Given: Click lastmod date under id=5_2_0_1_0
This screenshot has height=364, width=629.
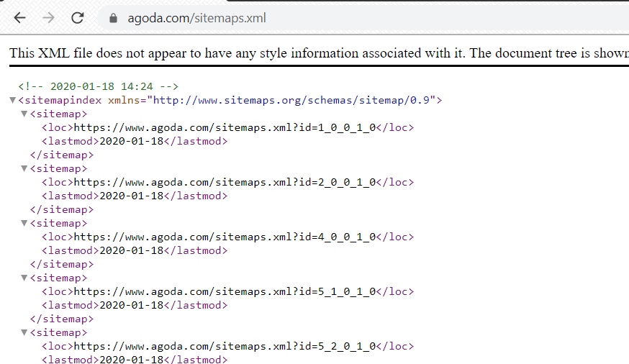Looking at the screenshot, I should click(132, 360).
